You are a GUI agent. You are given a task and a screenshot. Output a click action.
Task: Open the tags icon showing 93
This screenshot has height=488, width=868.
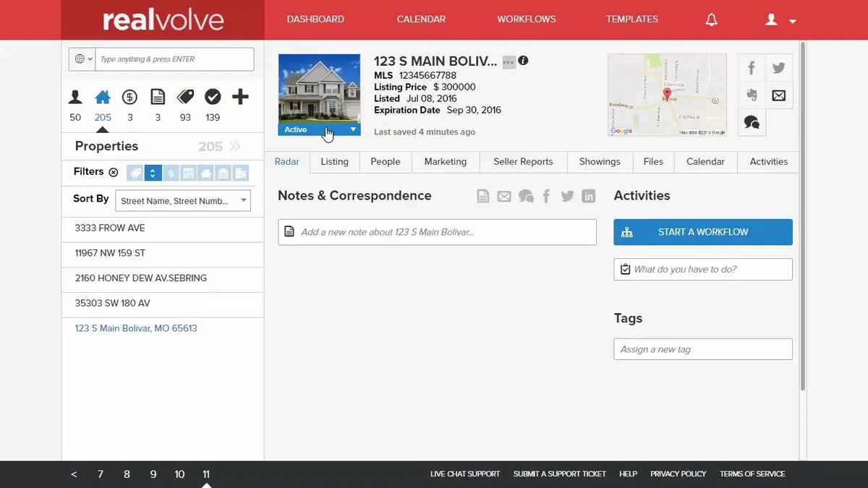pyautogui.click(x=185, y=98)
